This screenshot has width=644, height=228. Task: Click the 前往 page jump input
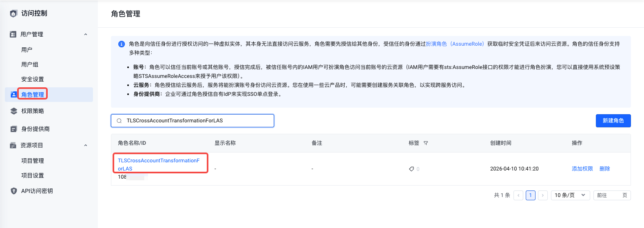pyautogui.click(x=612, y=195)
